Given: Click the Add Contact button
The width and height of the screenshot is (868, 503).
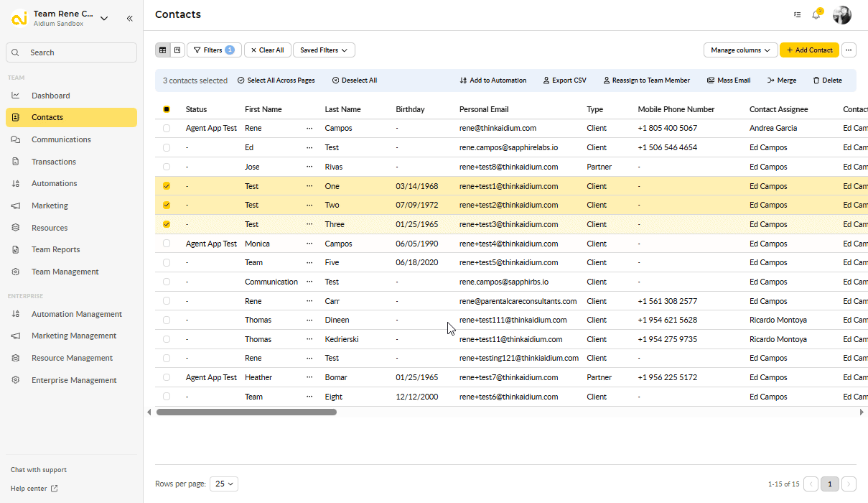Looking at the screenshot, I should 809,50.
